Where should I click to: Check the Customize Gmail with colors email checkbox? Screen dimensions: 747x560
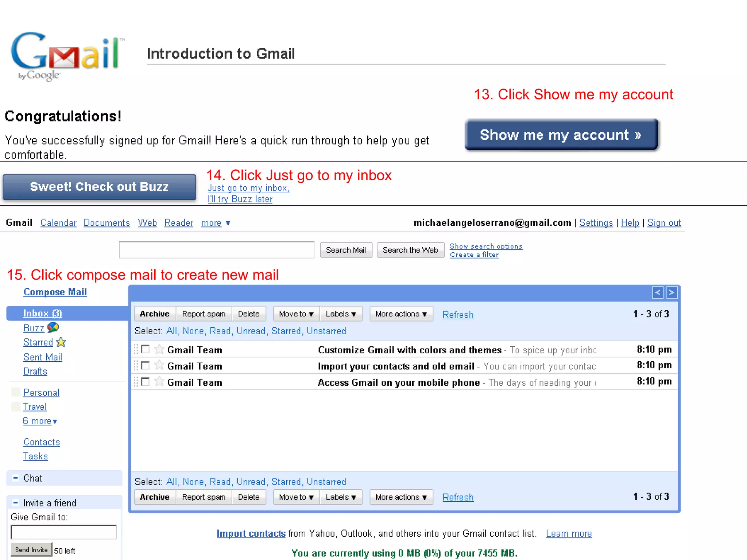[x=145, y=349]
